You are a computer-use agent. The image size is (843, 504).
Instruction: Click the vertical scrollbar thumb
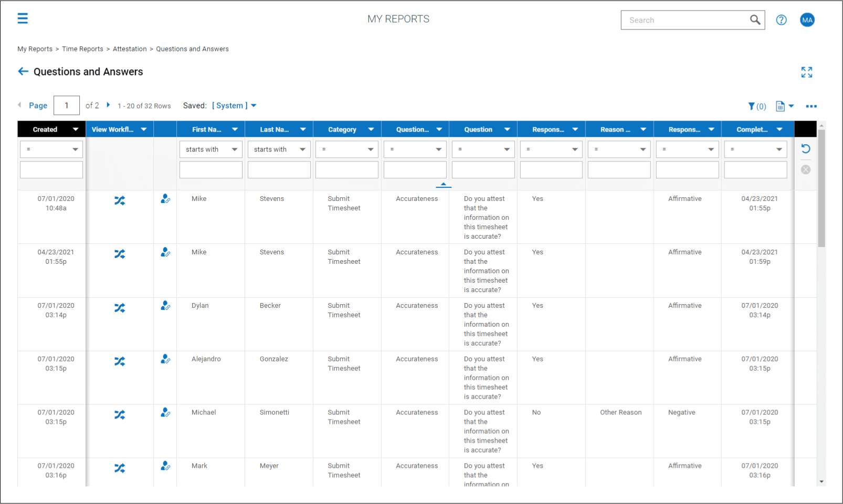pos(821,188)
